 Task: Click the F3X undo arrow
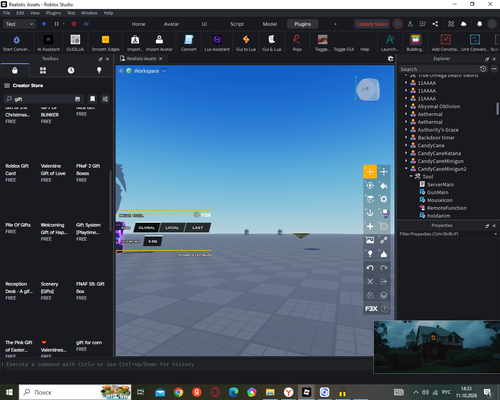click(370, 268)
